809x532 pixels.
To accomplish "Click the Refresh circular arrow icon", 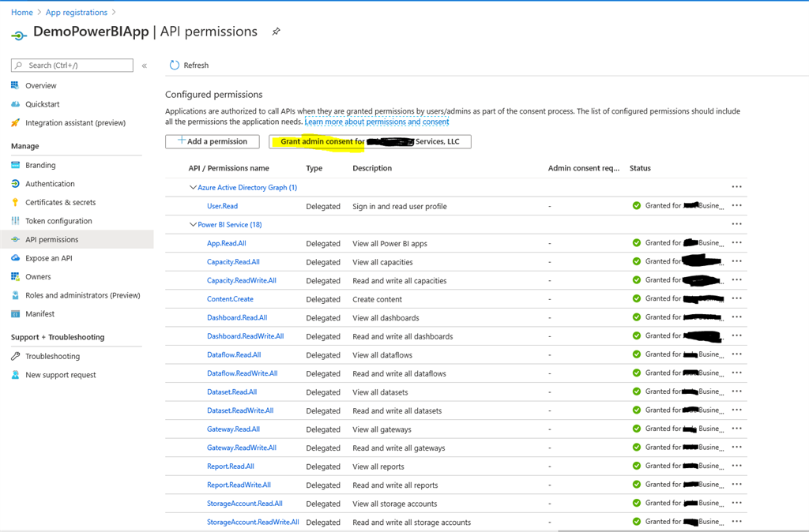I will (x=175, y=65).
